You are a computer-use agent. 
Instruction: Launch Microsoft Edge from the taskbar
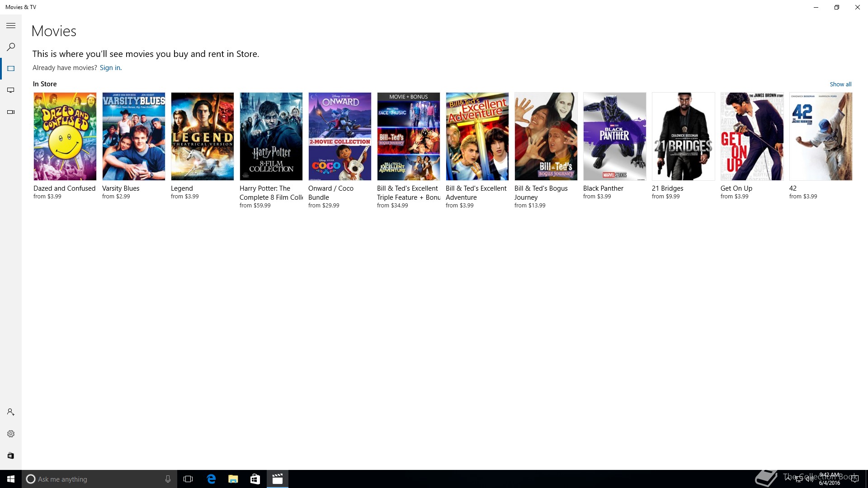[211, 479]
